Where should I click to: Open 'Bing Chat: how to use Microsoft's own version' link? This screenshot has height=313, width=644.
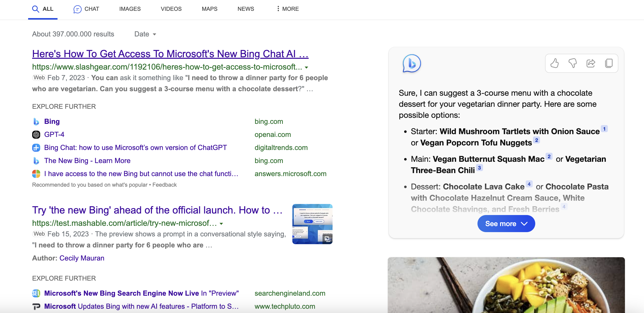[x=135, y=148]
